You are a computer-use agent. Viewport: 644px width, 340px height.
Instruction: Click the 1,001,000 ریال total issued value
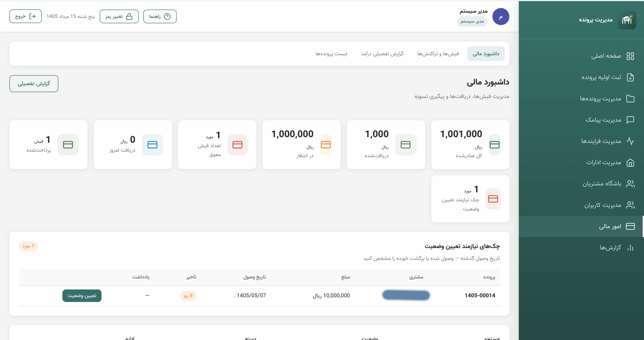click(x=461, y=134)
